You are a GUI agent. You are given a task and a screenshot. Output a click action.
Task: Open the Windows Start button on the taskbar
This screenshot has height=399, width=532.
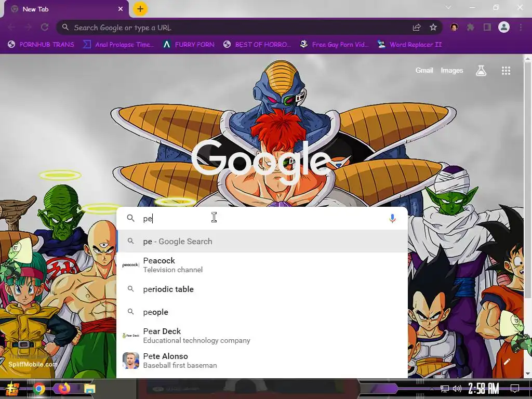tap(12, 389)
